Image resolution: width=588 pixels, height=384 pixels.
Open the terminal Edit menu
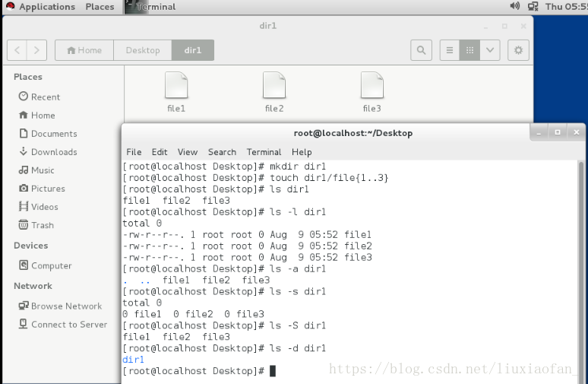(160, 152)
